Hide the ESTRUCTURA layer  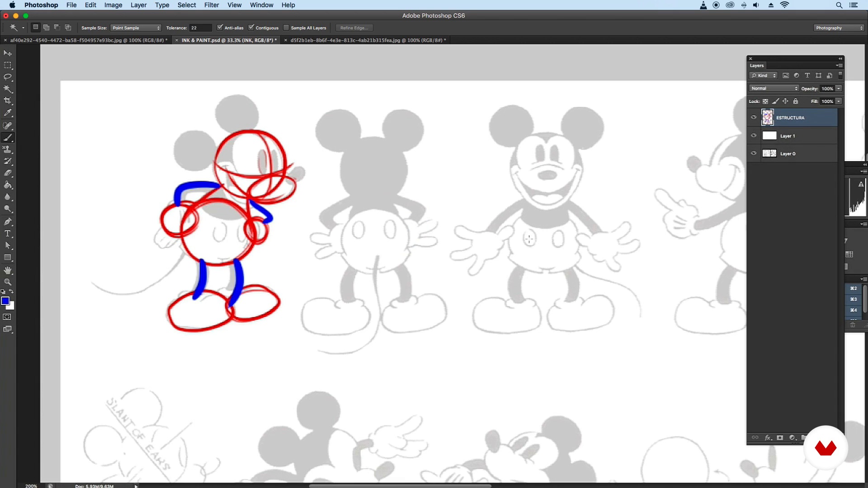(754, 117)
